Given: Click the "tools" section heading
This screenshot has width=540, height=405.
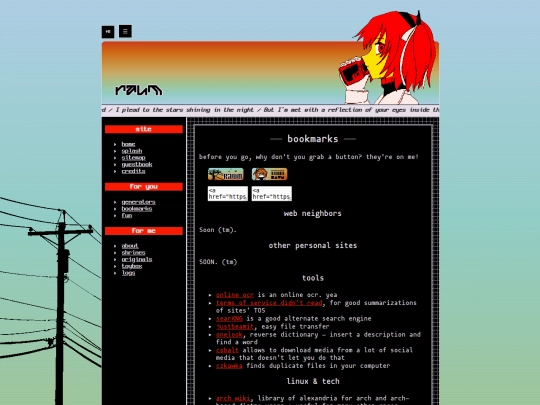Looking at the screenshot, I should [313, 278].
